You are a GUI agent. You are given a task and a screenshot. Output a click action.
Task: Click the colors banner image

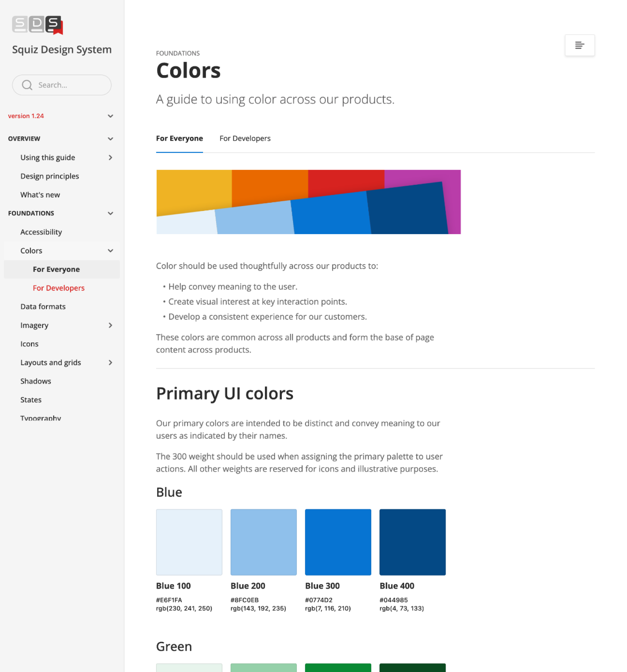(x=308, y=202)
